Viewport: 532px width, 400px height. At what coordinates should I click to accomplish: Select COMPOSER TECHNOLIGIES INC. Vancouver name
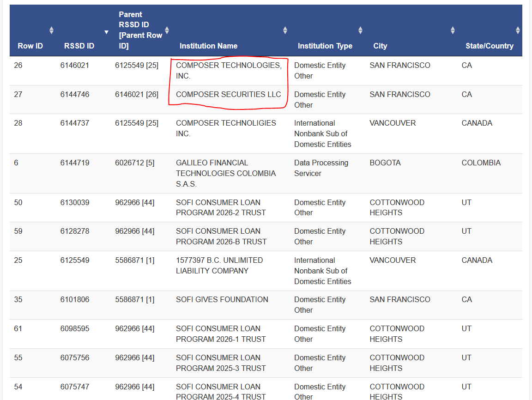click(x=226, y=128)
